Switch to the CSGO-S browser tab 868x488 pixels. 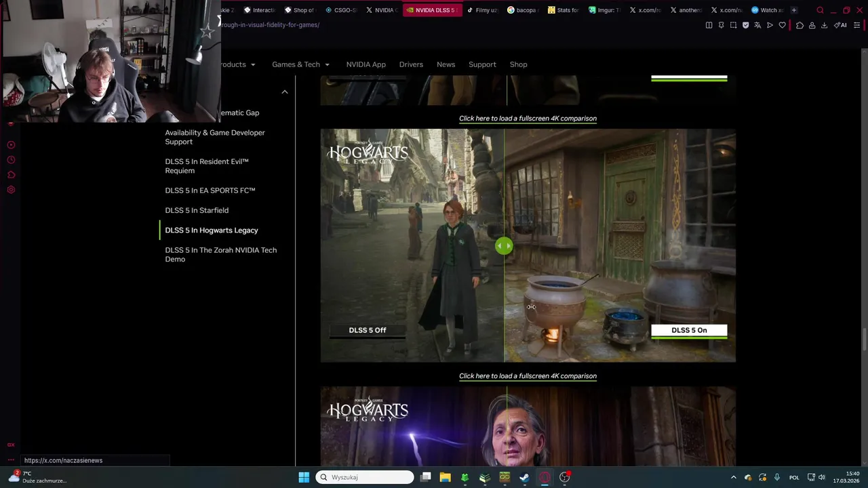pyautogui.click(x=340, y=10)
